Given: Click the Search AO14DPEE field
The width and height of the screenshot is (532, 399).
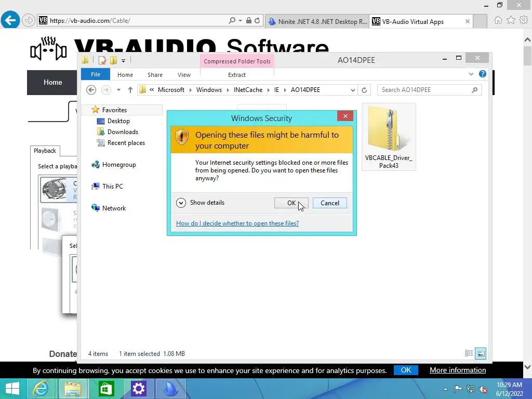Looking at the screenshot, I should (x=429, y=90).
